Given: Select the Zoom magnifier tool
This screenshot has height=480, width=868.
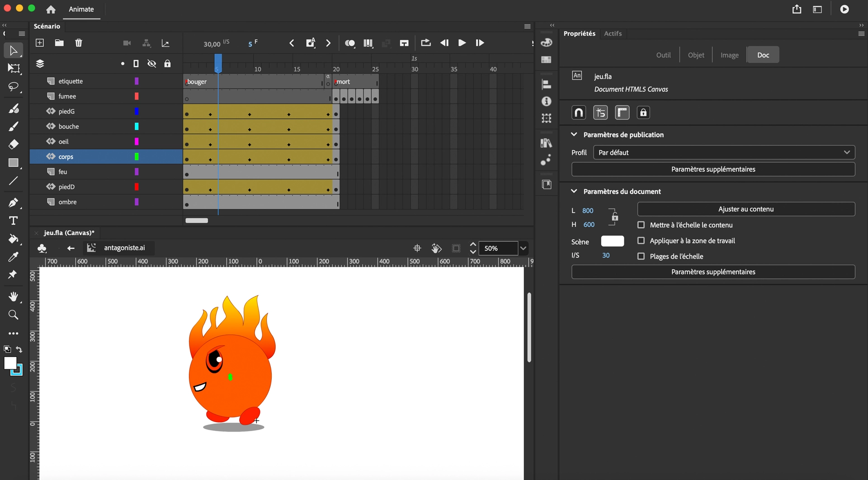Looking at the screenshot, I should pos(14,315).
